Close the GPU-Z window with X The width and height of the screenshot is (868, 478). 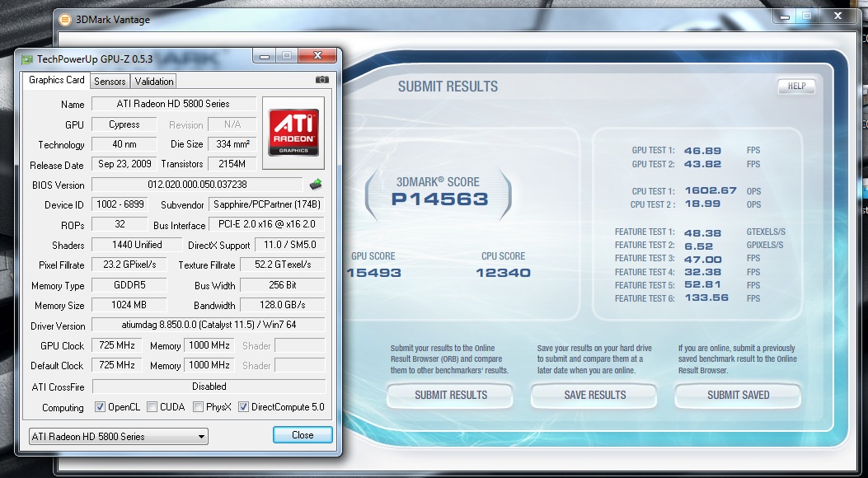(317, 55)
